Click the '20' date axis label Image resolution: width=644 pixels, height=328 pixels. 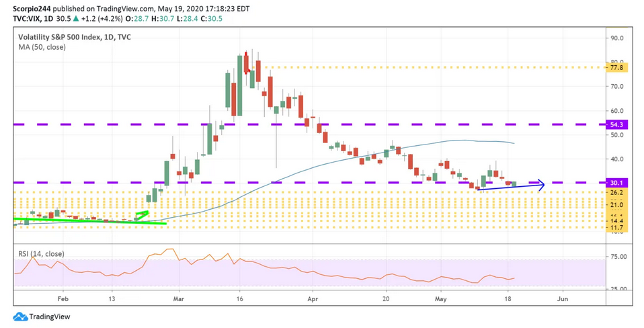(x=386, y=299)
